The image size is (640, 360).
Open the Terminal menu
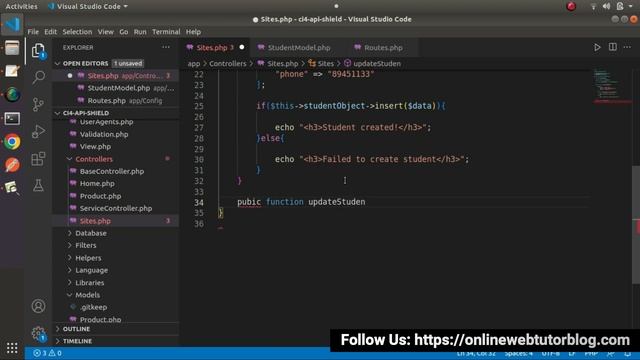click(166, 32)
